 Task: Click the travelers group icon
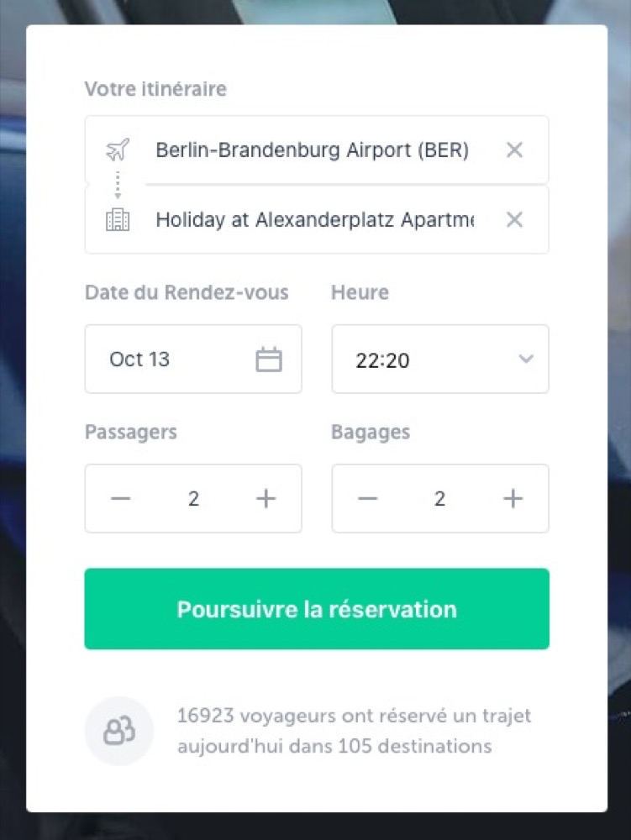click(119, 731)
